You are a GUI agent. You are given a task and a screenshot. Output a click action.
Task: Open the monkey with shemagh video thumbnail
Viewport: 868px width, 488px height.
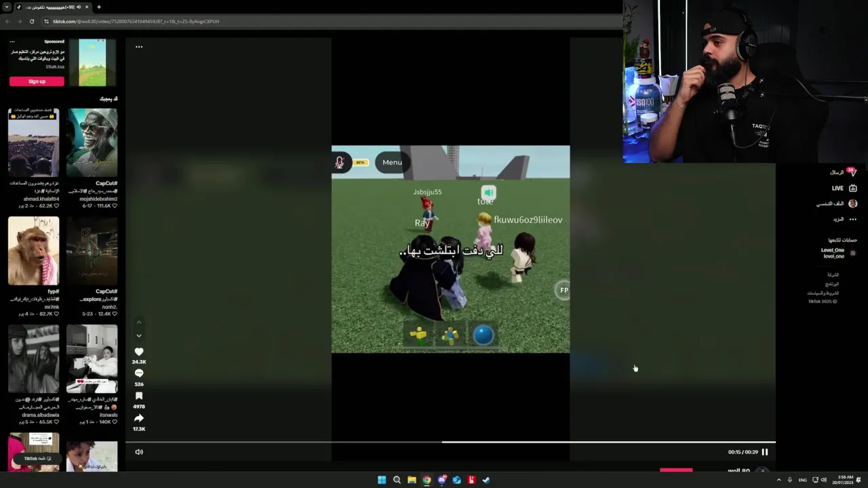coord(33,251)
